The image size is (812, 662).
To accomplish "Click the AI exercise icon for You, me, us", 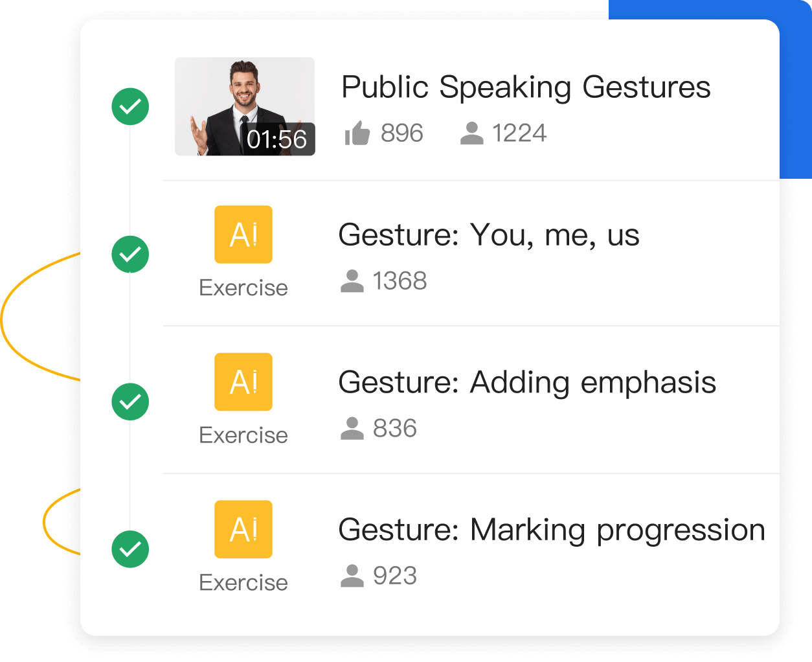I will [x=243, y=234].
